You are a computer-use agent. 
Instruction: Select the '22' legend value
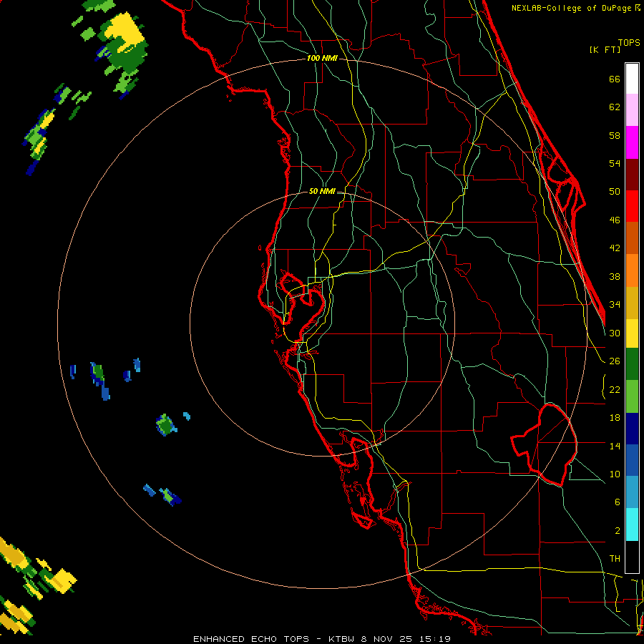(615, 389)
